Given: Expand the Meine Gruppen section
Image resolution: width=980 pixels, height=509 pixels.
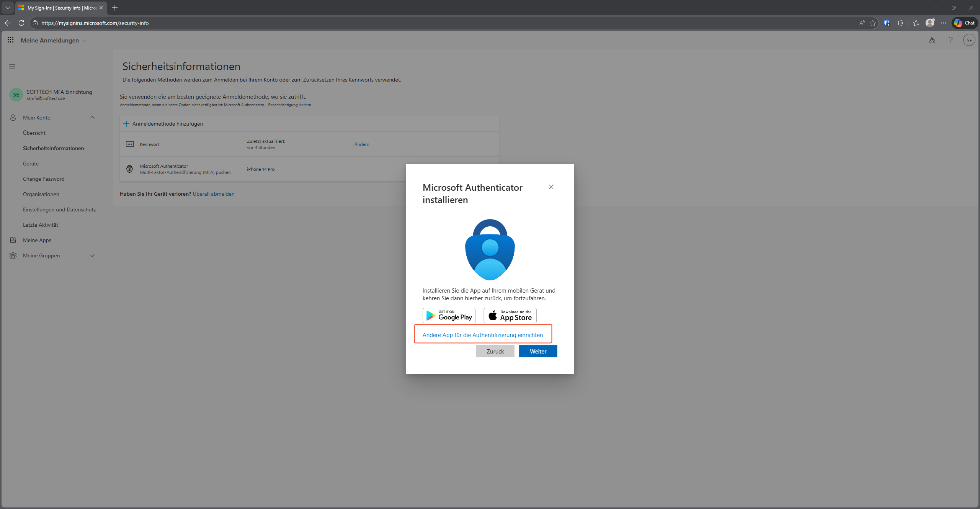Looking at the screenshot, I should click(x=92, y=255).
